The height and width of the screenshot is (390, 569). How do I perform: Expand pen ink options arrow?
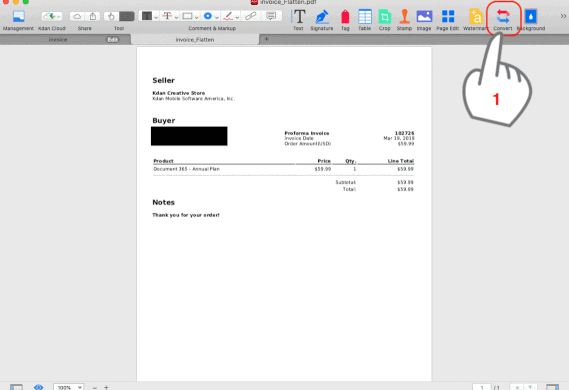(x=237, y=17)
